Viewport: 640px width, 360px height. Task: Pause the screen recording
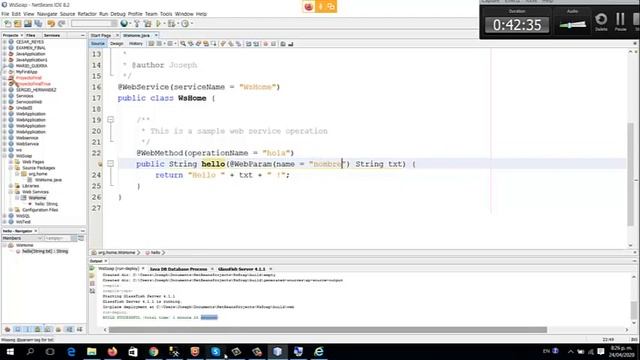click(620, 21)
